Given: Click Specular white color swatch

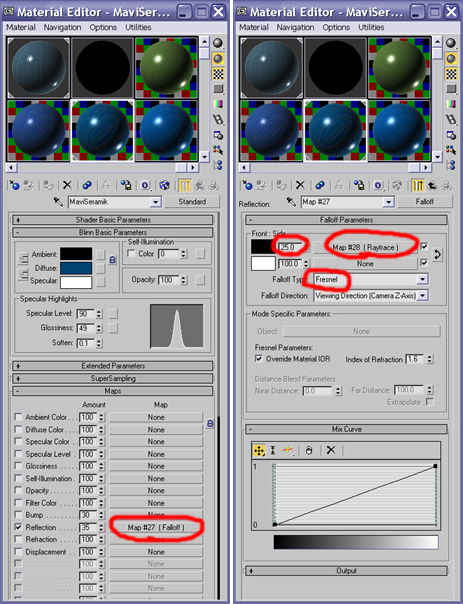Looking at the screenshot, I should (x=76, y=282).
